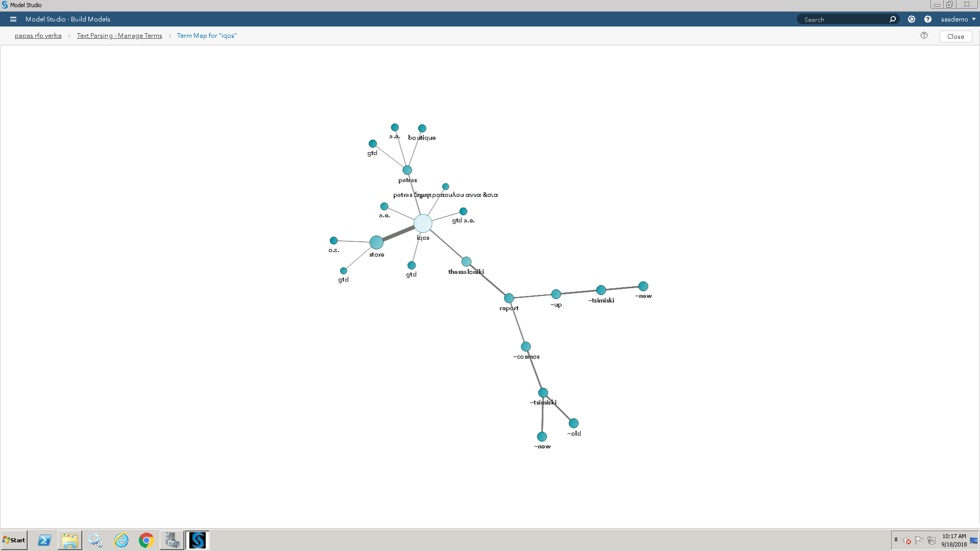This screenshot has height=551, width=980.
Task: Expand the sasdemo user dropdown
Action: pos(958,19)
